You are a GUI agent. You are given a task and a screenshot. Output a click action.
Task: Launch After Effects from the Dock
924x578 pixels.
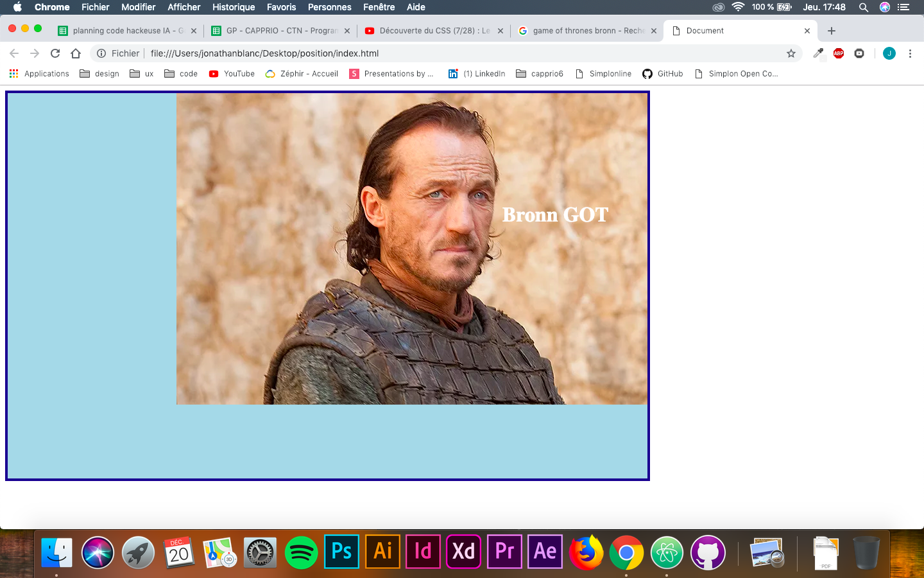click(545, 552)
